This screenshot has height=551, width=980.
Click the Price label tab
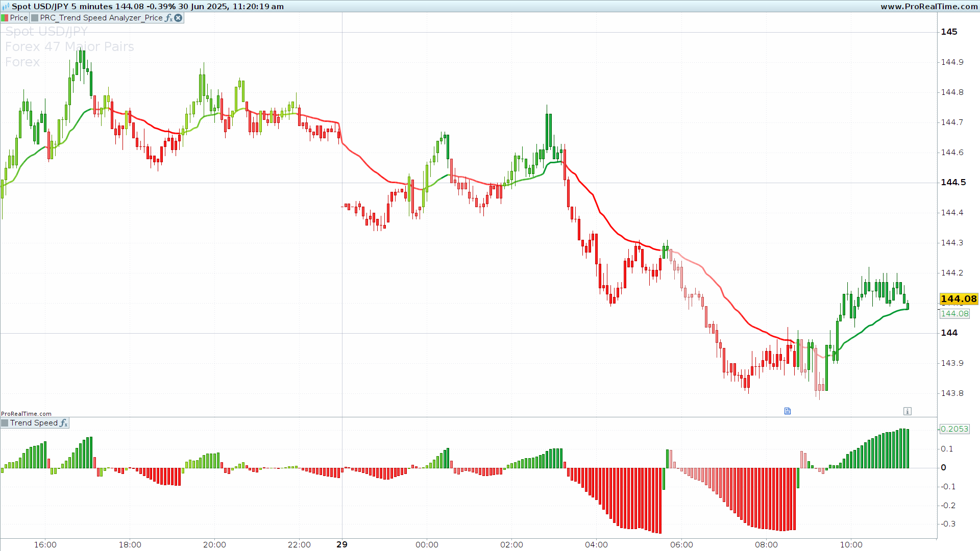[19, 18]
